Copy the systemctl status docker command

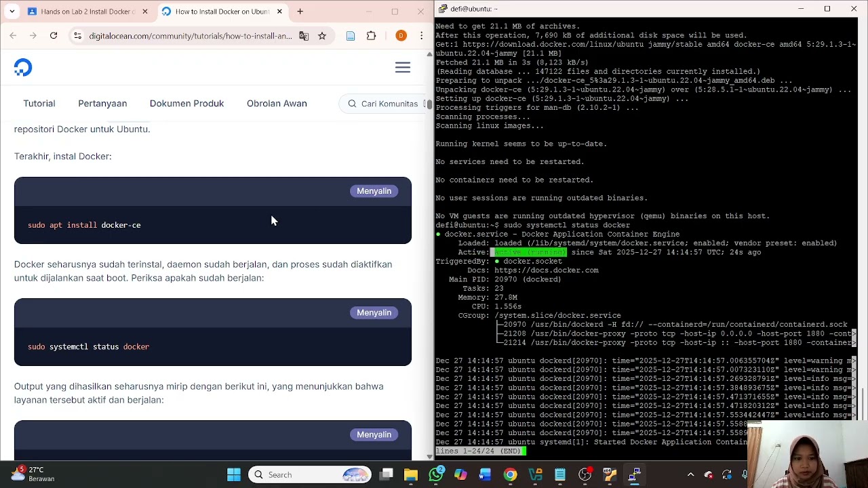coord(374,312)
